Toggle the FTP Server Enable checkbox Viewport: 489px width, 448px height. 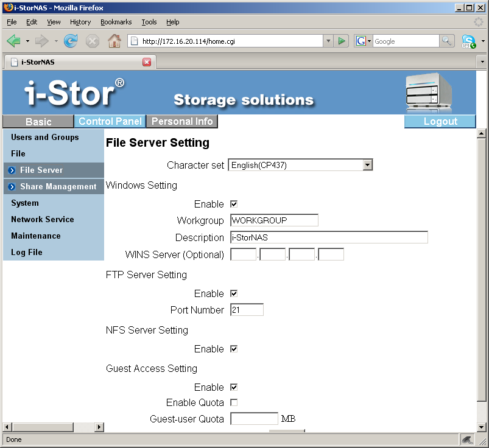coord(234,293)
